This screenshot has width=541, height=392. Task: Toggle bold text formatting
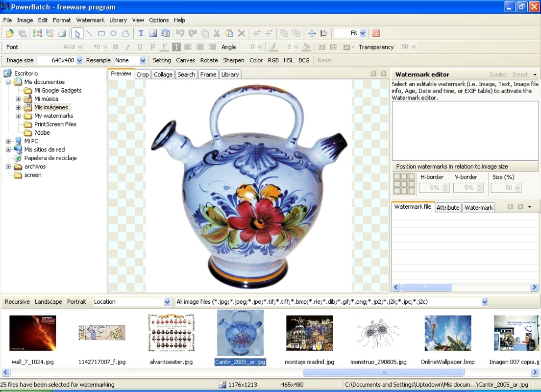pyautogui.click(x=116, y=47)
